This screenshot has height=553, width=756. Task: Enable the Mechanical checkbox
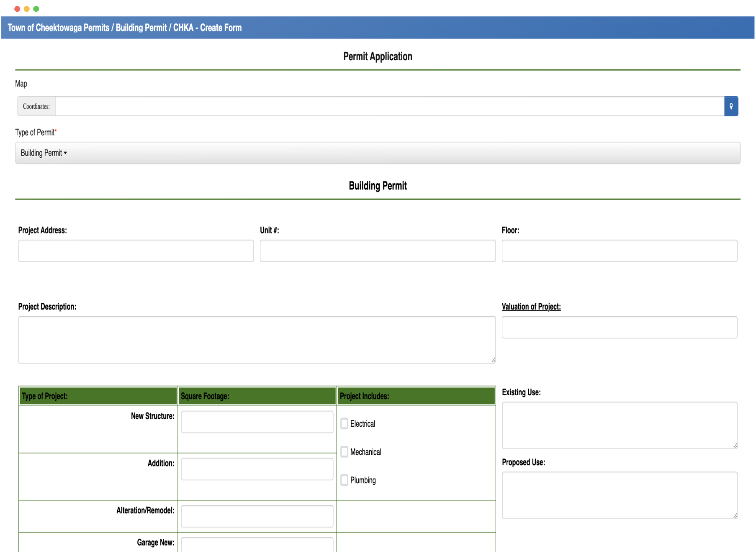pos(345,452)
